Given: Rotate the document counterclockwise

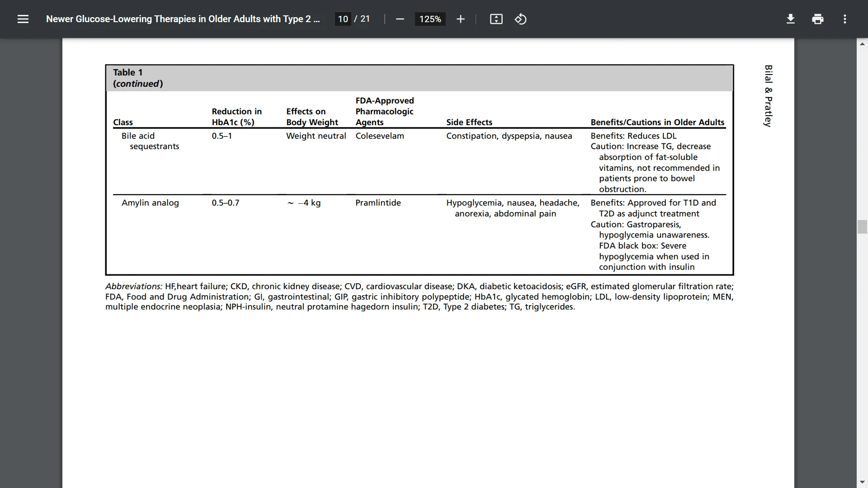Looking at the screenshot, I should coord(520,19).
